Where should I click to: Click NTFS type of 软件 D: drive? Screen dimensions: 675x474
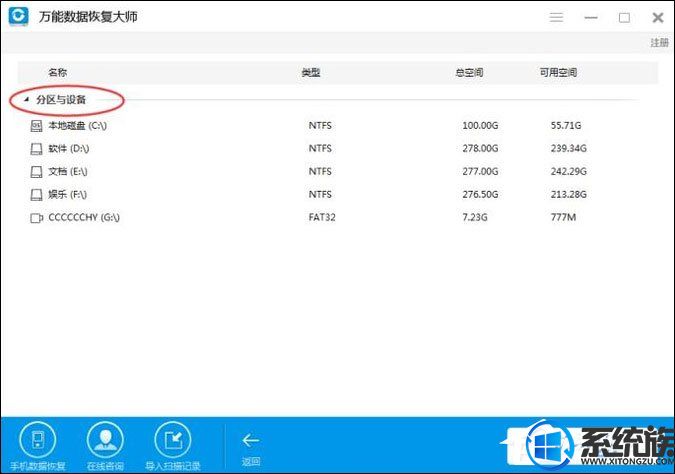coord(320,149)
